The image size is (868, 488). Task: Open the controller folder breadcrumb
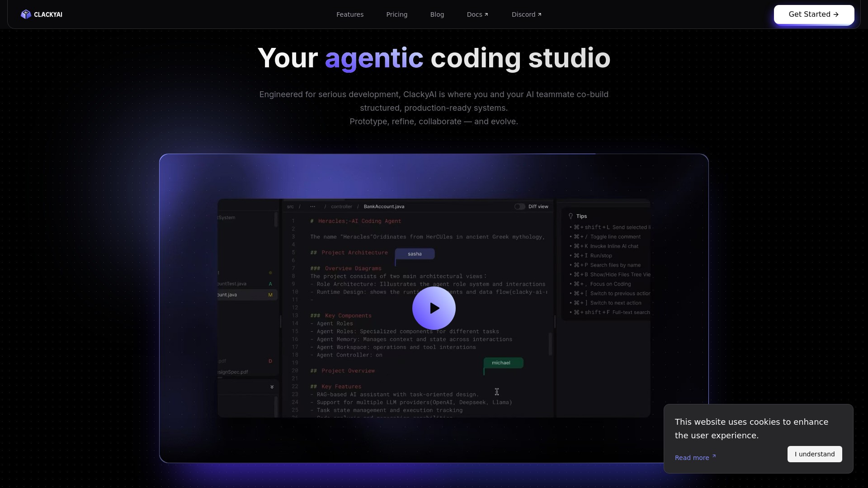(x=341, y=206)
